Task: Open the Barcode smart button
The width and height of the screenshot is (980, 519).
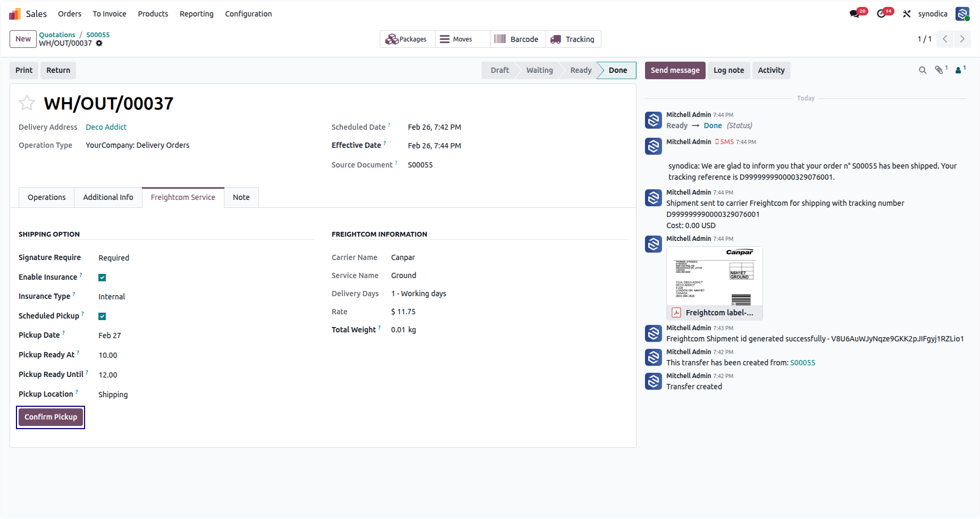Action: (x=517, y=39)
